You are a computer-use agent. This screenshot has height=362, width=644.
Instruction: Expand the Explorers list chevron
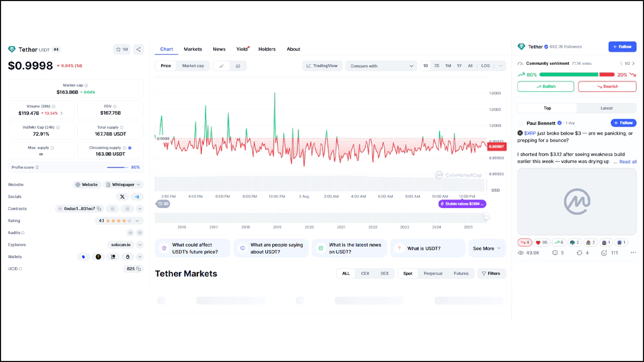tap(140, 245)
